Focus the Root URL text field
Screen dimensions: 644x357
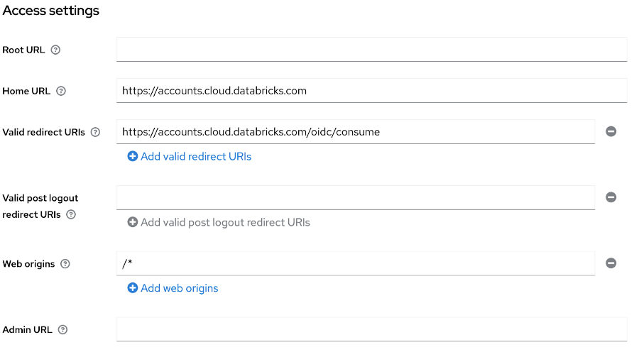[371, 50]
